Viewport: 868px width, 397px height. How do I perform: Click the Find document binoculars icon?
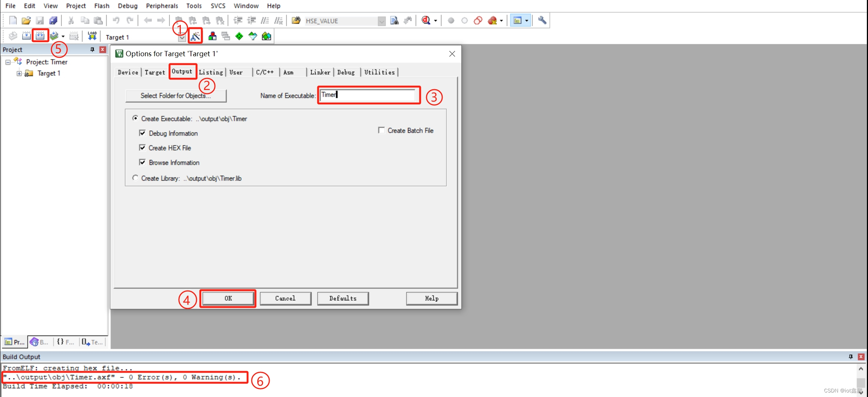tap(394, 21)
